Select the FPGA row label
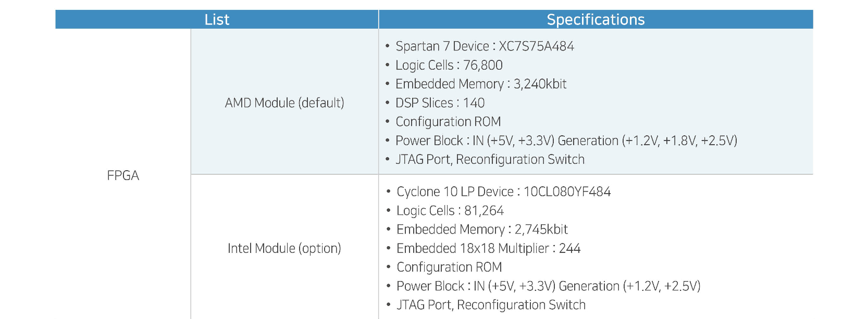 123,176
